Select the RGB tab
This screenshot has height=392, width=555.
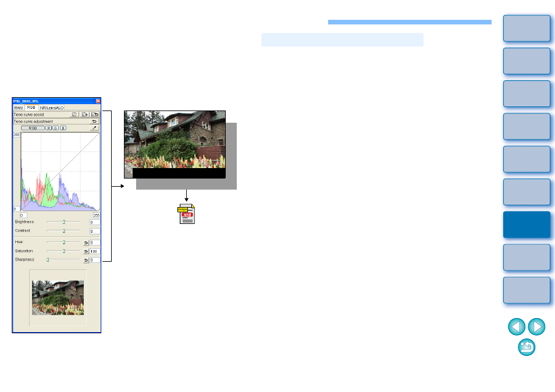tap(31, 107)
